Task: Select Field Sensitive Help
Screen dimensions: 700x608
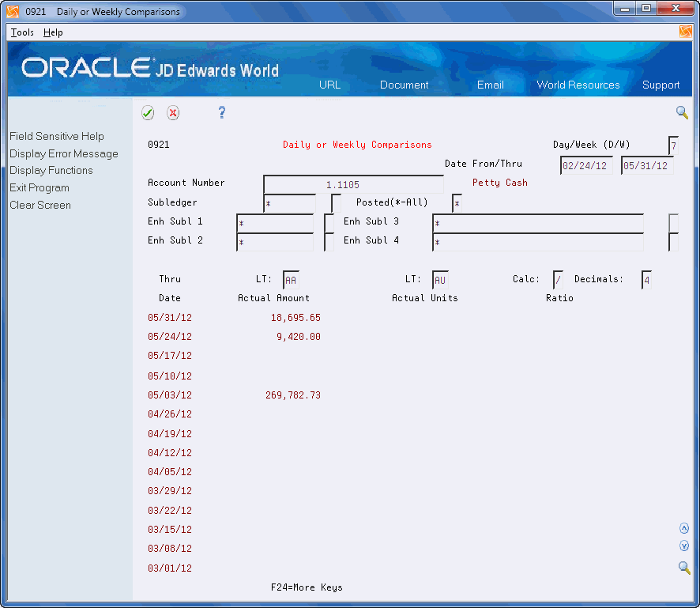Action: (x=57, y=136)
